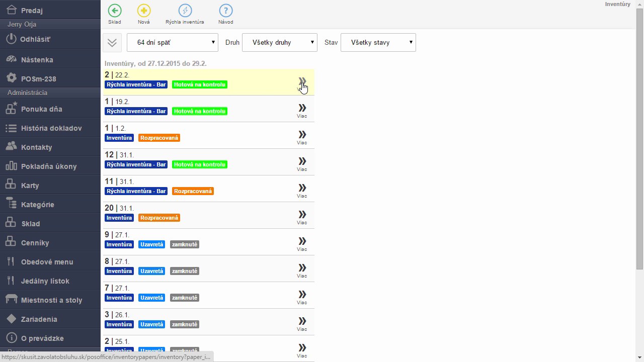Open Viac for inventory 1 dated 19.2.
The width and height of the screenshot is (644, 362).
coord(302,111)
